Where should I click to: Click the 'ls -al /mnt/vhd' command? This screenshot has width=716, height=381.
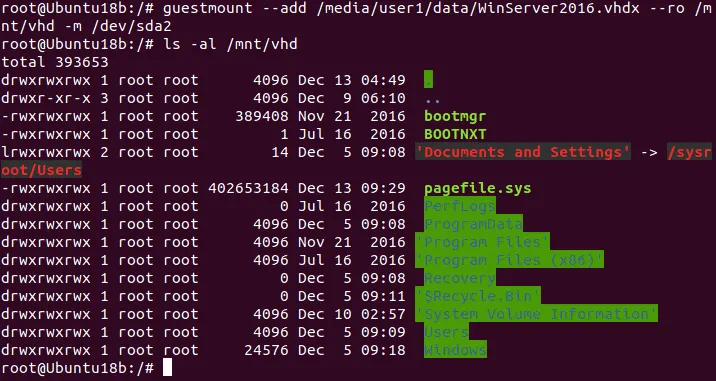pyautogui.click(x=230, y=44)
